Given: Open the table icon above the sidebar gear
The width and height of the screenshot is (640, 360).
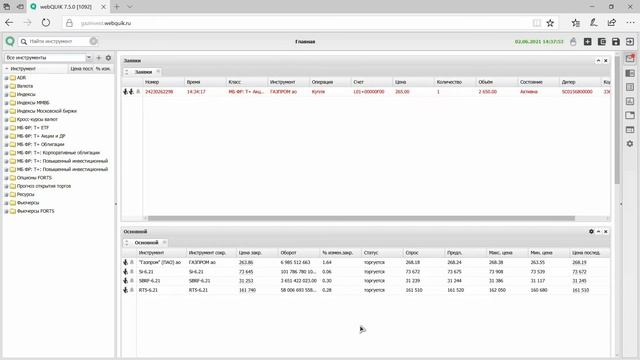Looking at the screenshot, I should tap(630, 130).
